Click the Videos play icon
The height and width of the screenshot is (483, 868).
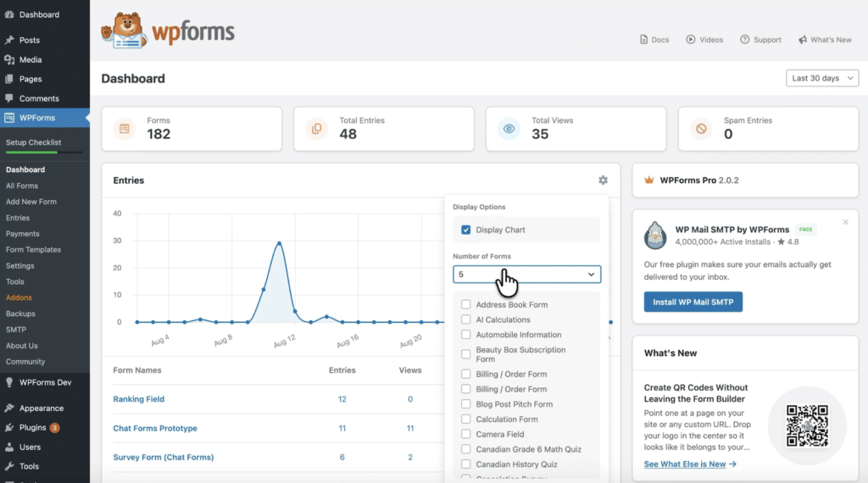690,39
